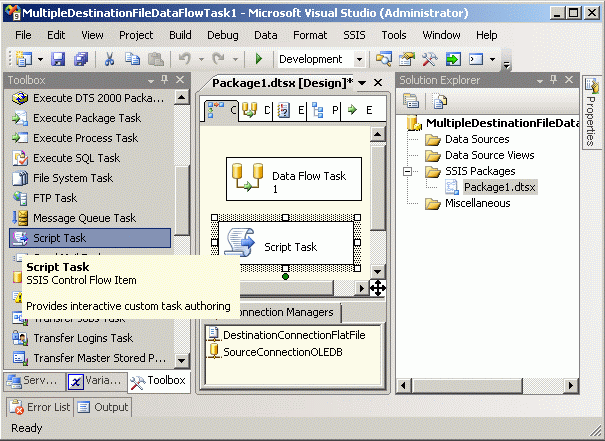
Task: Switch to Data Flow designer tab
Action: coord(256,110)
